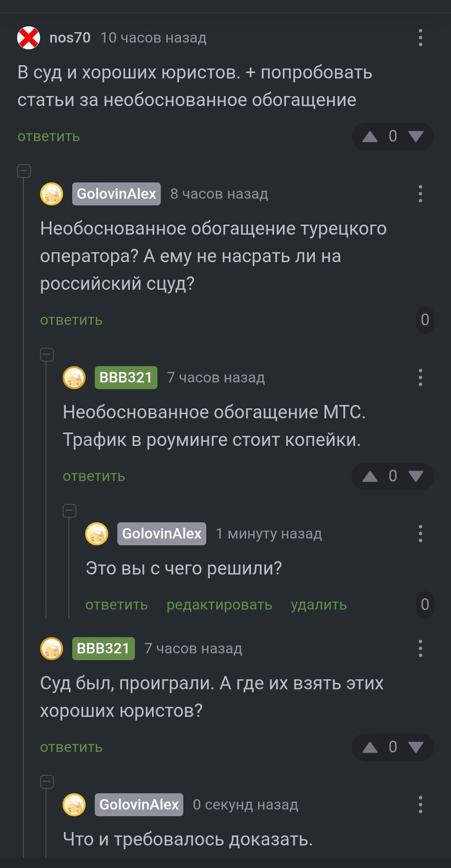Delete your comment using 'удалить'

tap(319, 605)
